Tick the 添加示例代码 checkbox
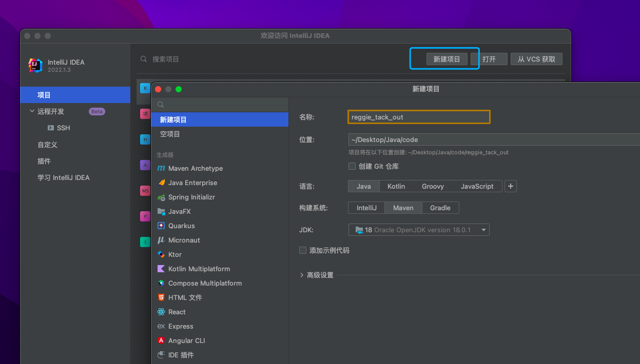640x364 pixels. 303,250
